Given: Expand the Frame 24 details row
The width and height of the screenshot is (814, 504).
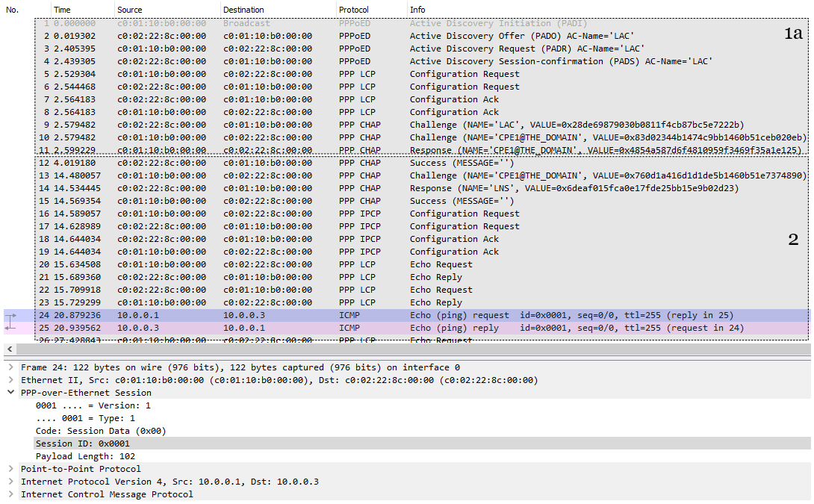Looking at the screenshot, I should [11, 367].
